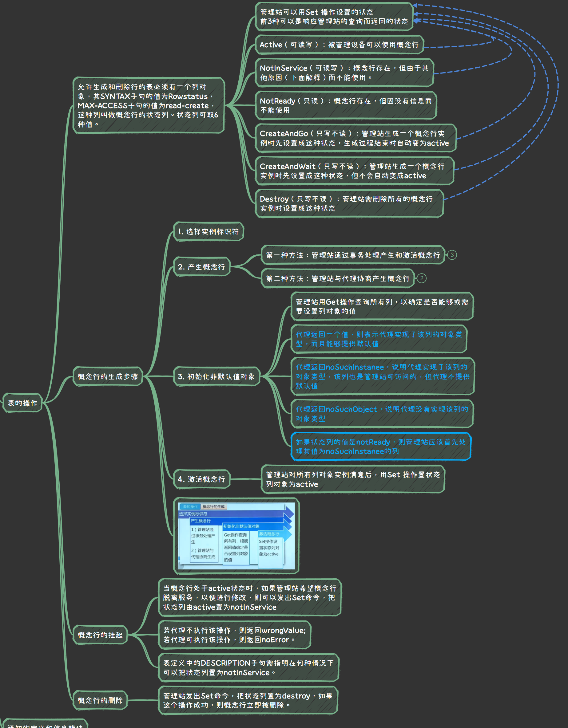Select node 当概念行处于active状态时
Image resolution: width=568 pixels, height=728 pixels.
coord(250,598)
